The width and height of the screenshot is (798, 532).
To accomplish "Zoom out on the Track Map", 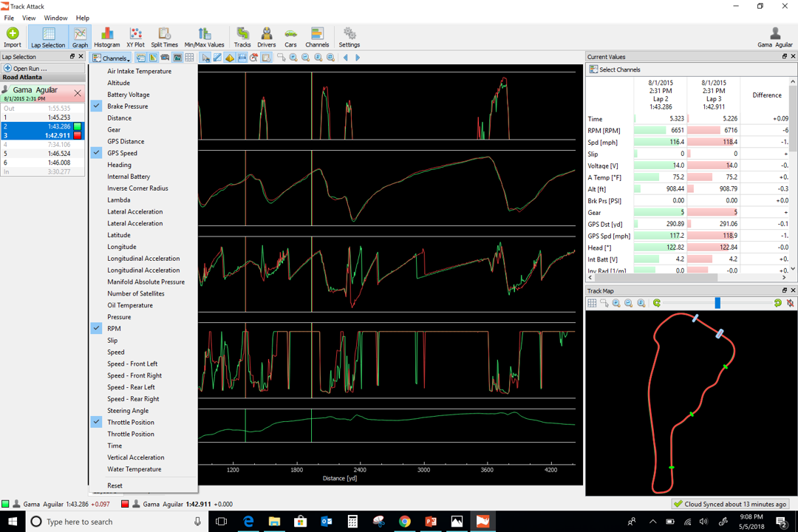I will coord(629,303).
